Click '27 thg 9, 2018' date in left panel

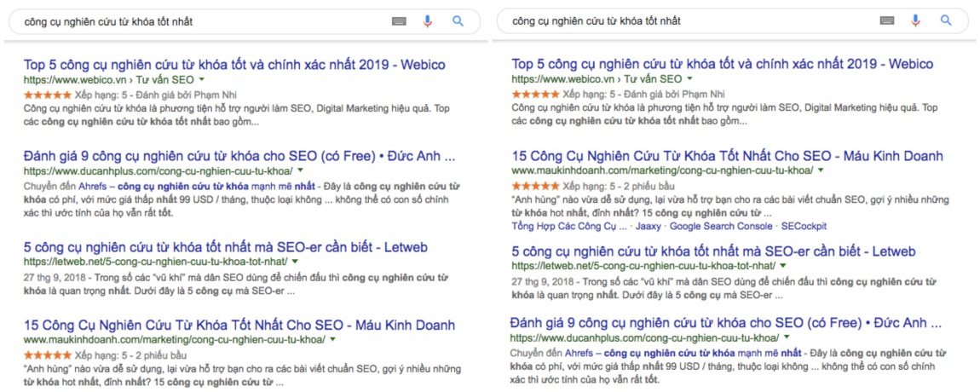(53, 278)
